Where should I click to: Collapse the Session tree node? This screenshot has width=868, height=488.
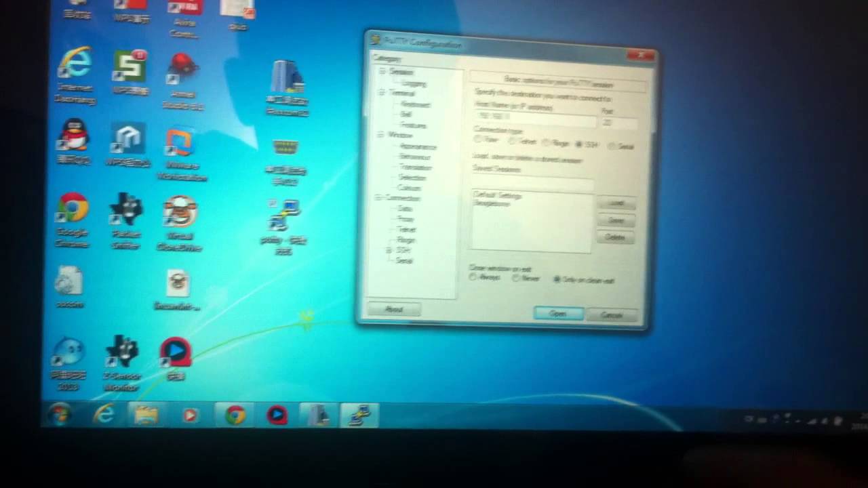pos(382,71)
